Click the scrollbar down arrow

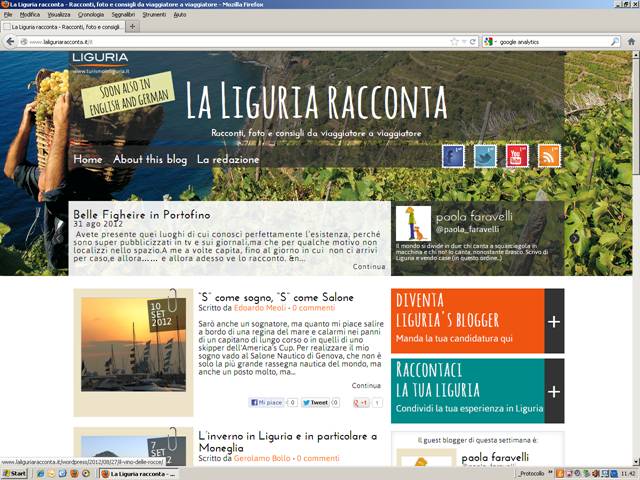click(x=636, y=462)
